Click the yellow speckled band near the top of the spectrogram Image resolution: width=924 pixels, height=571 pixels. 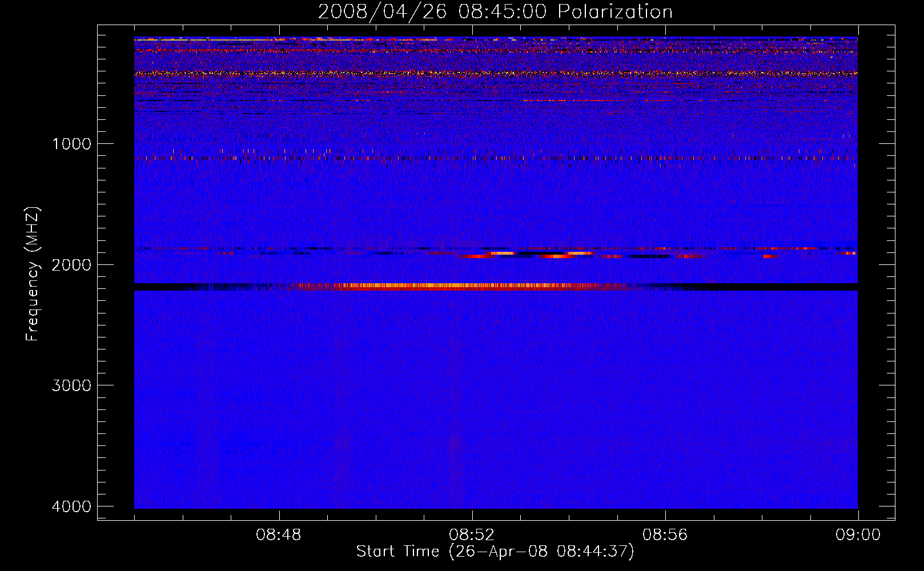[457, 73]
